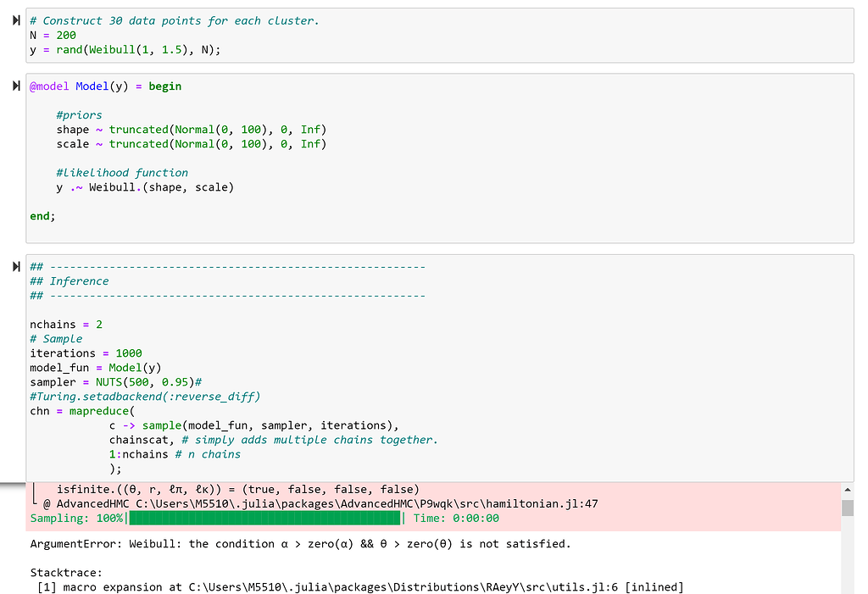Image resolution: width=868 pixels, height=594 pixels.
Task: Click the end; keyword closing the model
Action: pos(39,215)
